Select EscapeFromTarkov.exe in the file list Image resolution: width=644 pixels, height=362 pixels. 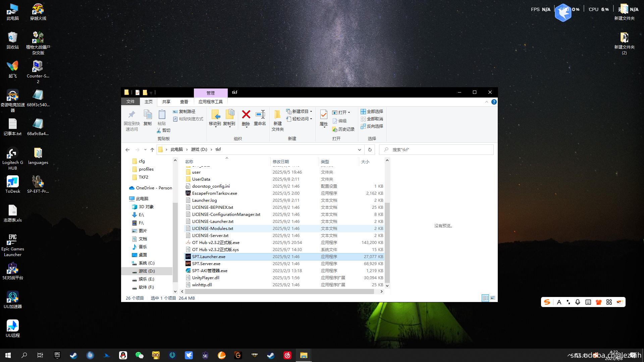tap(284, 193)
